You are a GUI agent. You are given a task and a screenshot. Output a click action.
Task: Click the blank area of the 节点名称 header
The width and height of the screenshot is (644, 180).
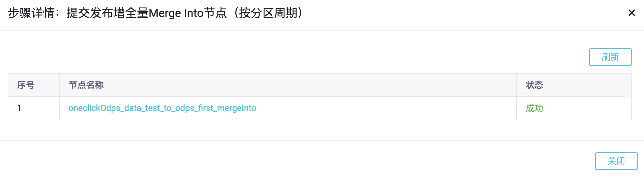[x=300, y=85]
